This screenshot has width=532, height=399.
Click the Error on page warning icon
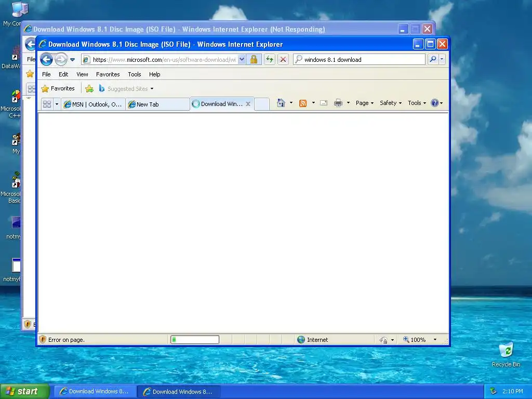pyautogui.click(x=43, y=339)
